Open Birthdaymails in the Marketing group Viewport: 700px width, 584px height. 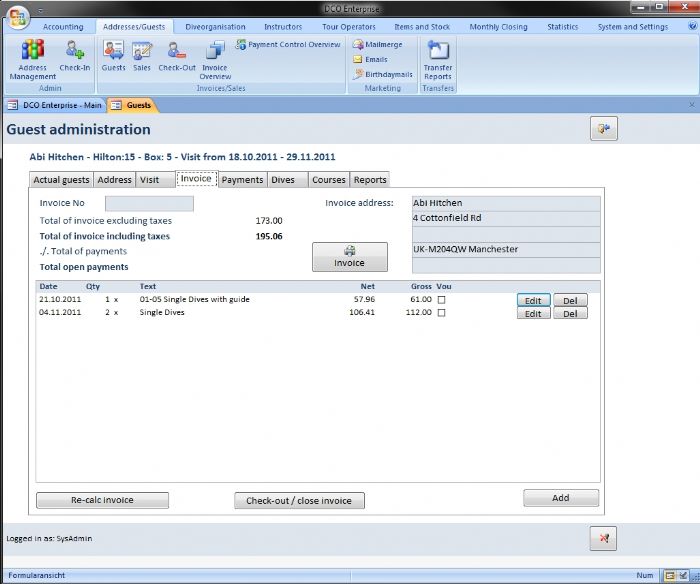click(x=382, y=74)
